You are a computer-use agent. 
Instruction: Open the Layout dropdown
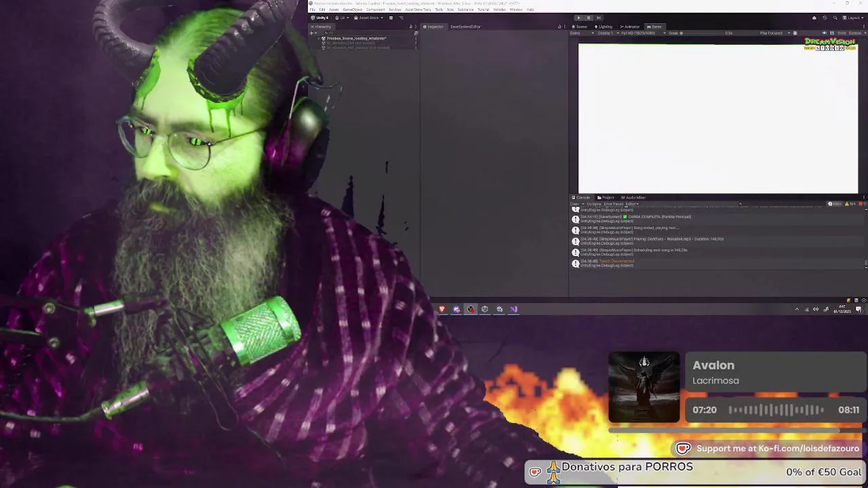coord(853,18)
